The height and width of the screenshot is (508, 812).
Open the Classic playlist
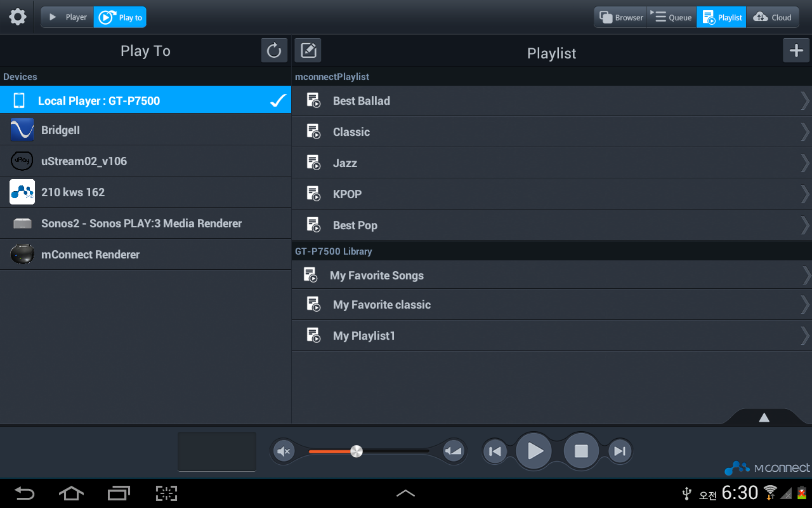click(552, 131)
